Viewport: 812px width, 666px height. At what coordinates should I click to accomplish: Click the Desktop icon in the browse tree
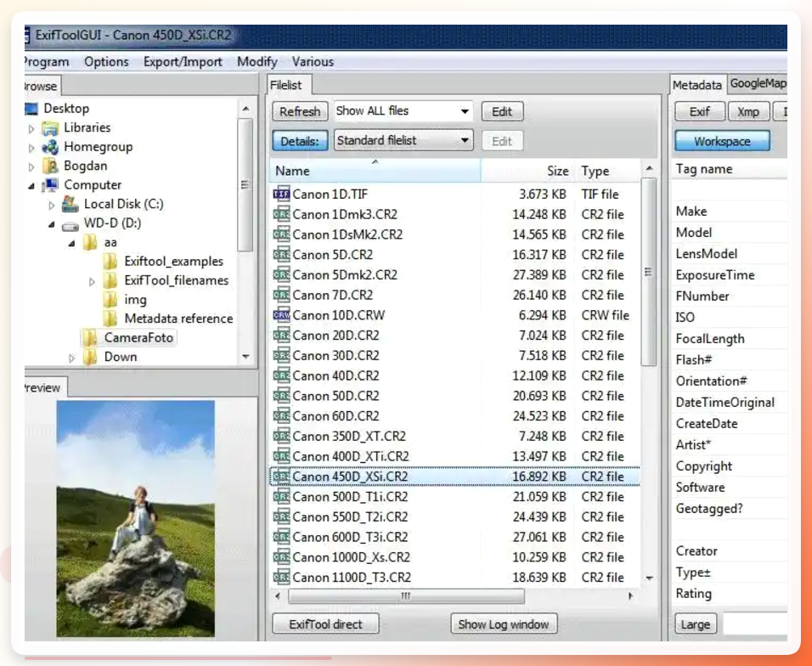click(x=31, y=109)
